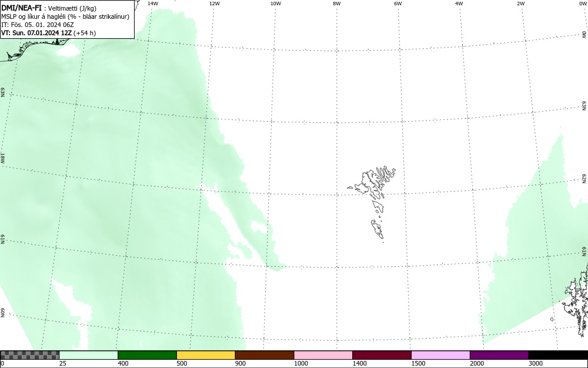Image resolution: width=588 pixels, height=368 pixels.
Task: Click the lavender 1500–2000 legend swatch
Action: (440, 355)
